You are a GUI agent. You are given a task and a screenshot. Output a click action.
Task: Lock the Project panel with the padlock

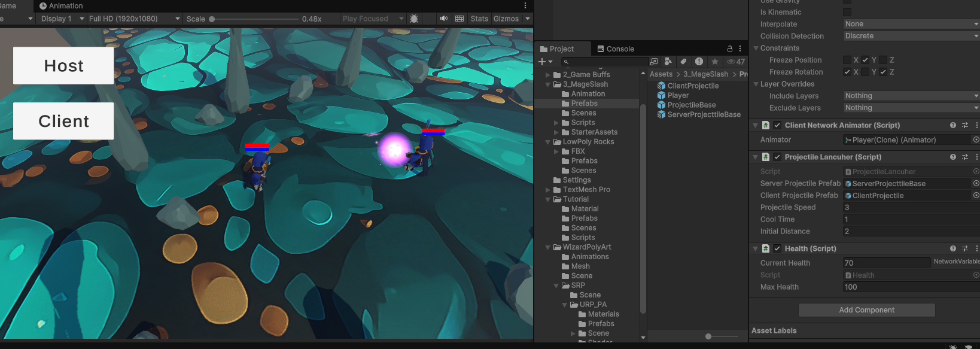tap(729, 48)
